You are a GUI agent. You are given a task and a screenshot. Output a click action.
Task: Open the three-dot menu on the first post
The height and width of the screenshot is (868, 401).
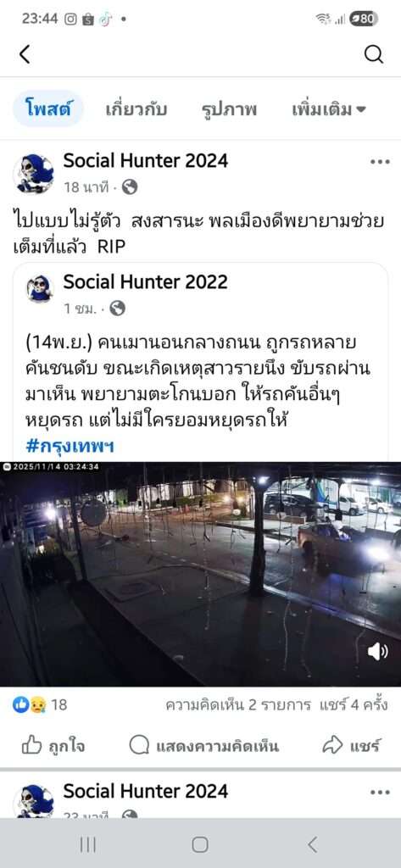point(380,162)
